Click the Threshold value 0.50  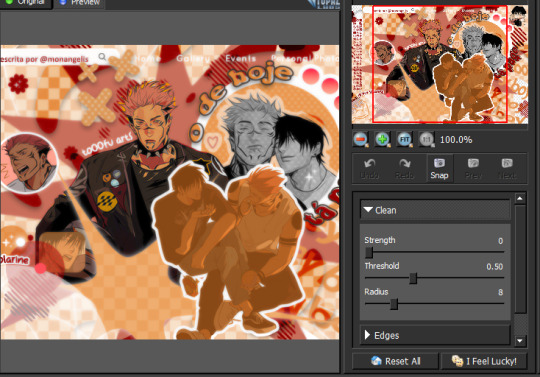(495, 266)
